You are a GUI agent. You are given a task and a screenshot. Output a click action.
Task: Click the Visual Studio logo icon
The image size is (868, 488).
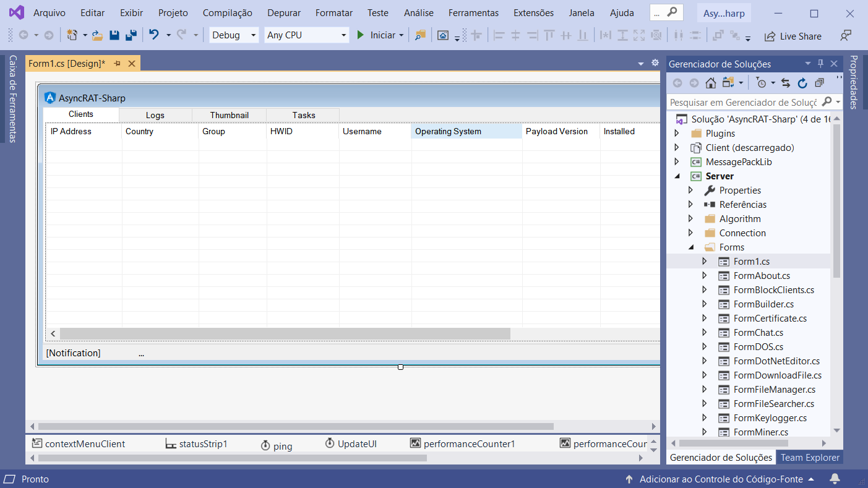(x=16, y=12)
